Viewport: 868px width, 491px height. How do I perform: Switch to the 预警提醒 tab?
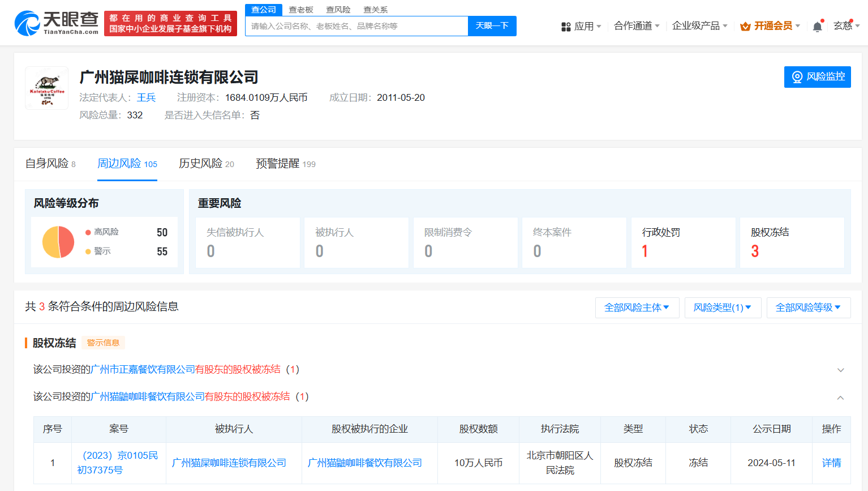[286, 164]
